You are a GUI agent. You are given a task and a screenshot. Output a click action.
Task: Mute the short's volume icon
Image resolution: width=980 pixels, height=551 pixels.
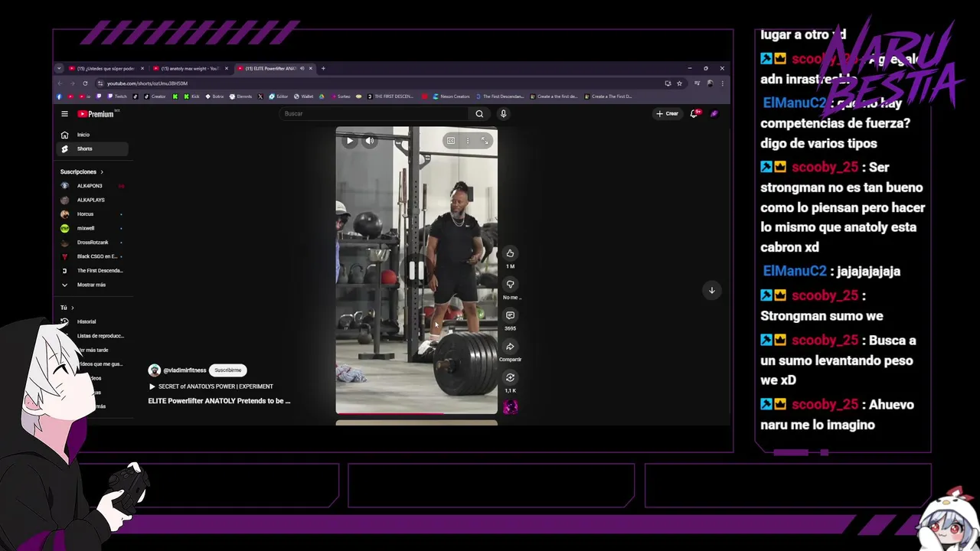coord(370,141)
